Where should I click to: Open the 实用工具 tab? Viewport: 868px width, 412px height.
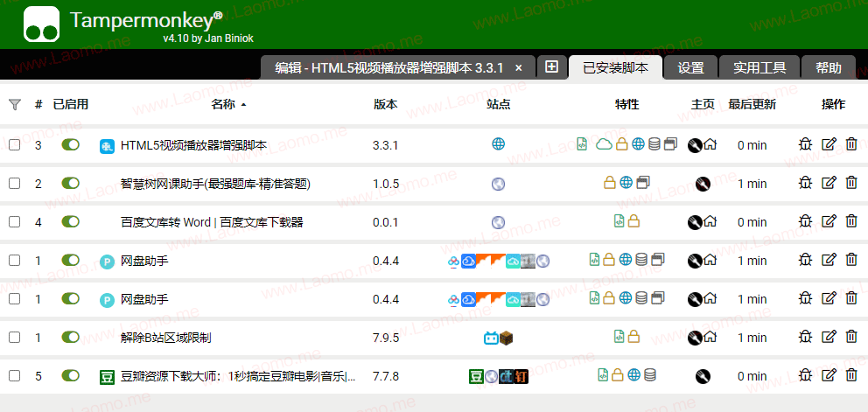(759, 67)
